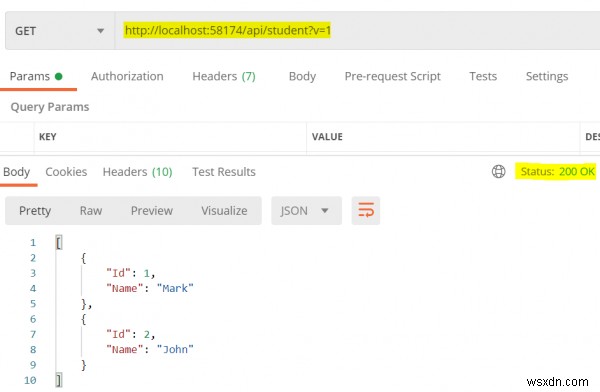Image resolution: width=600 pixels, height=392 pixels.
Task: Open the Tests tab
Action: pyautogui.click(x=483, y=76)
